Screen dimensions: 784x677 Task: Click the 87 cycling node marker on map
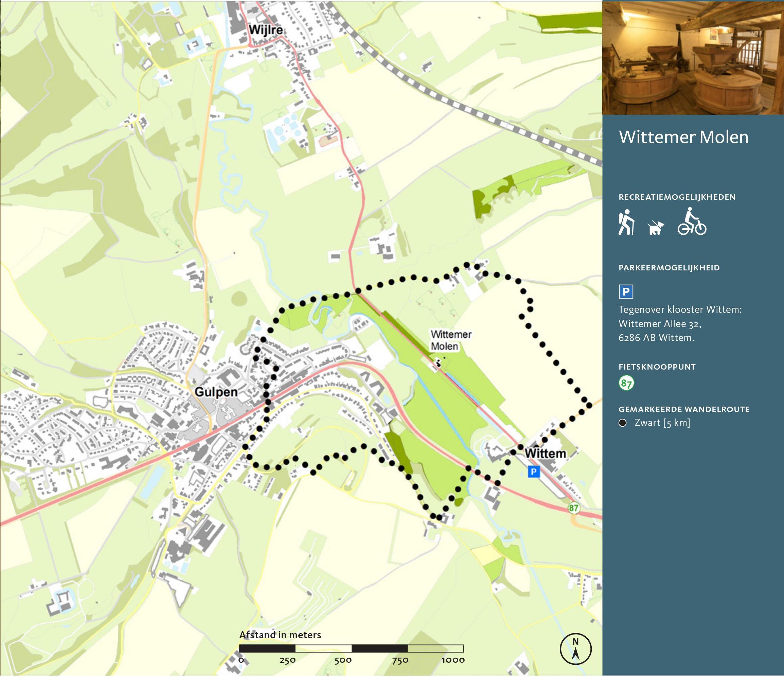point(574,508)
